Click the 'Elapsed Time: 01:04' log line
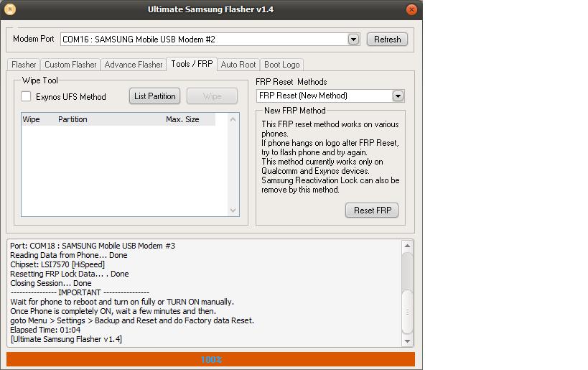 45,330
